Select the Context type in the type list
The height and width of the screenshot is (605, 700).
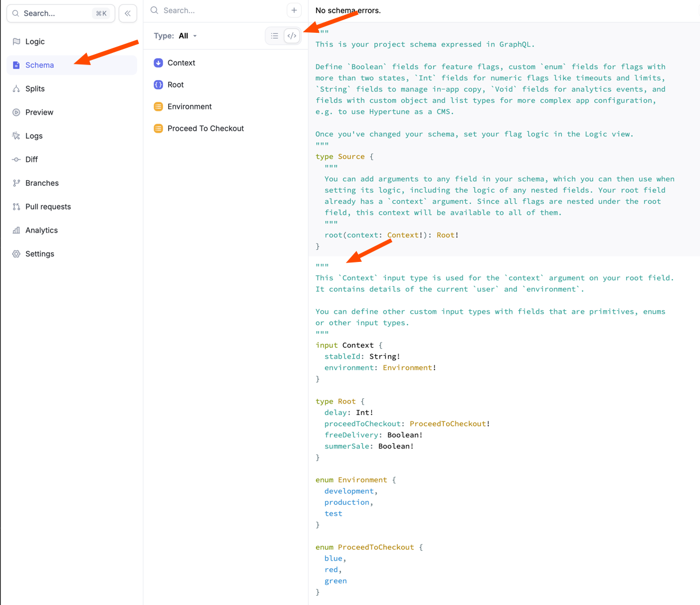[181, 63]
